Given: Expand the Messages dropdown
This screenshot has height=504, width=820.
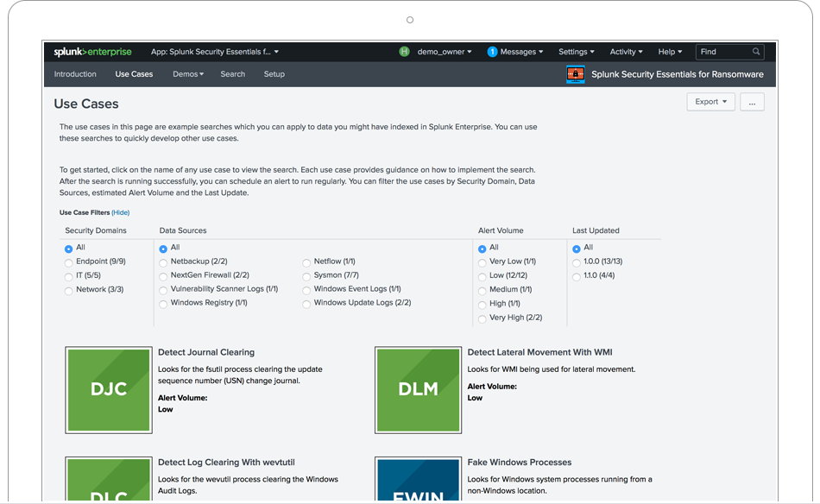Looking at the screenshot, I should (521, 52).
